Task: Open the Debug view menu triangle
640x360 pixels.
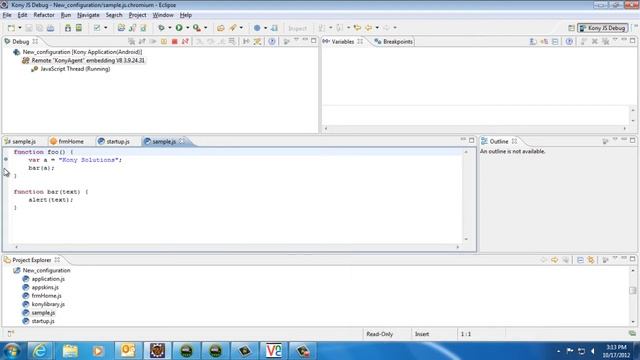Action: point(297,40)
